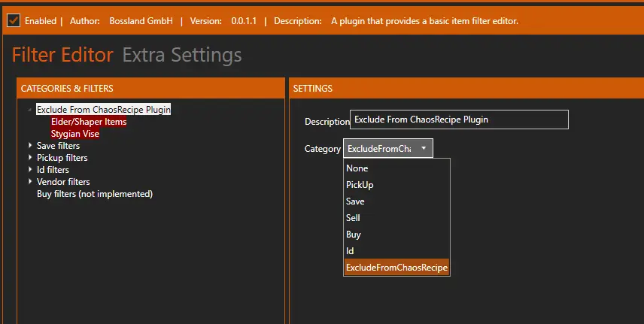Select the Vendor filters category

[x=63, y=181]
